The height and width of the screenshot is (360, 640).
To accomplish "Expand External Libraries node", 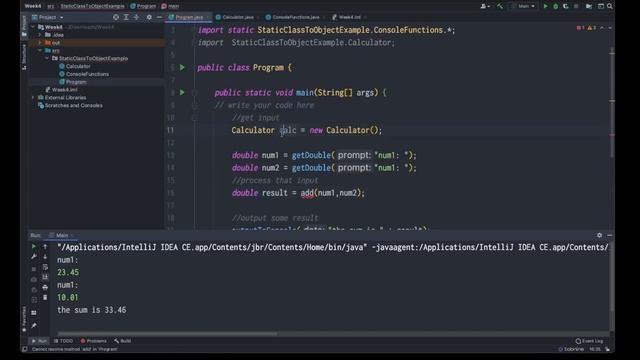I will [33, 98].
